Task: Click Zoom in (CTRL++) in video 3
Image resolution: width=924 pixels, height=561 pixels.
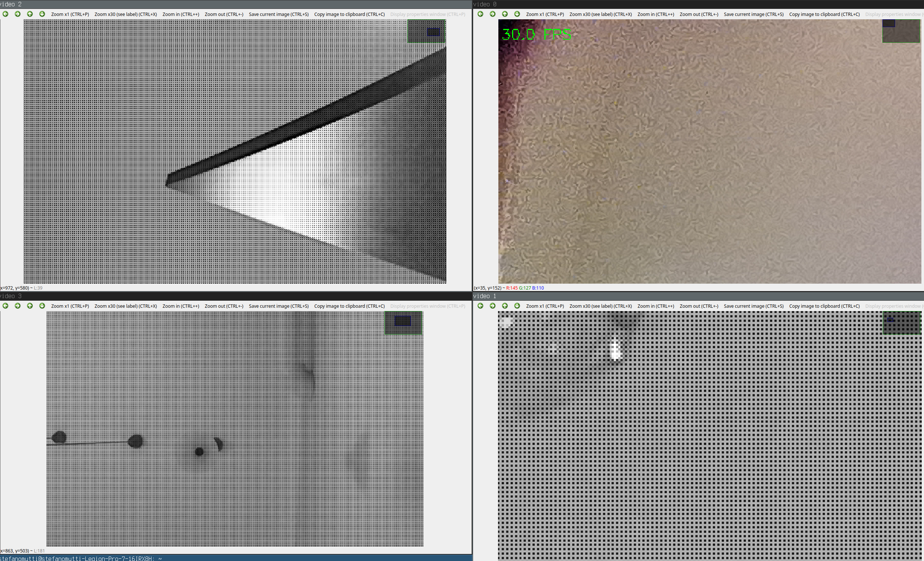Action: click(x=180, y=306)
